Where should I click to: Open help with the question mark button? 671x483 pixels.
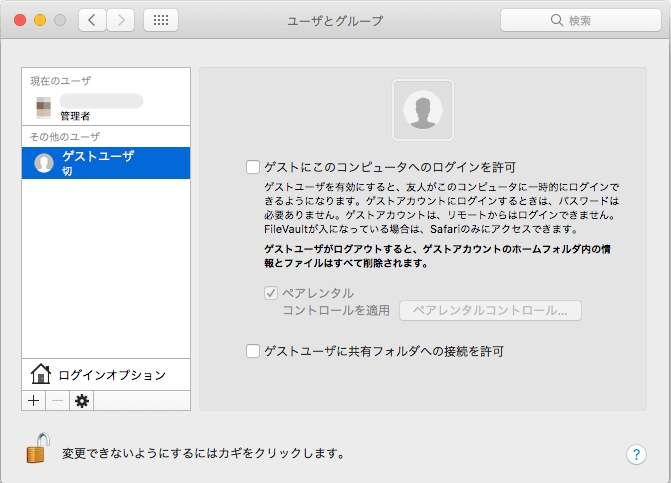pyautogui.click(x=636, y=454)
